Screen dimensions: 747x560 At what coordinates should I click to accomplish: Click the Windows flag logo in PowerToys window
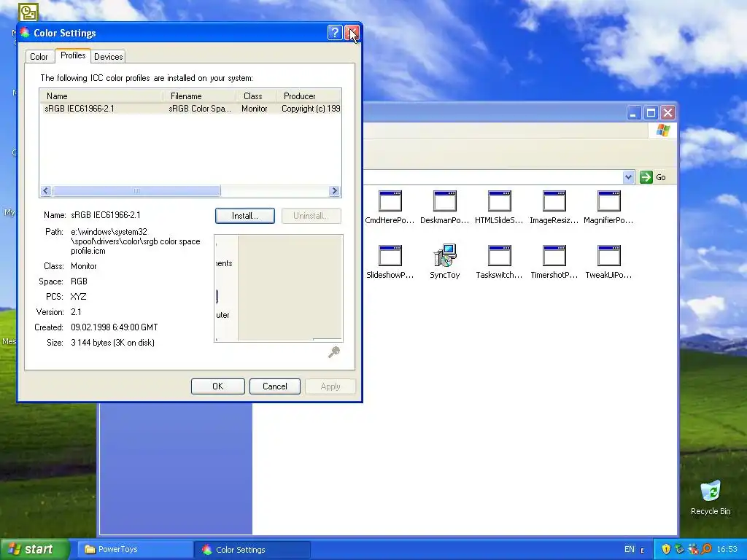[x=662, y=131]
